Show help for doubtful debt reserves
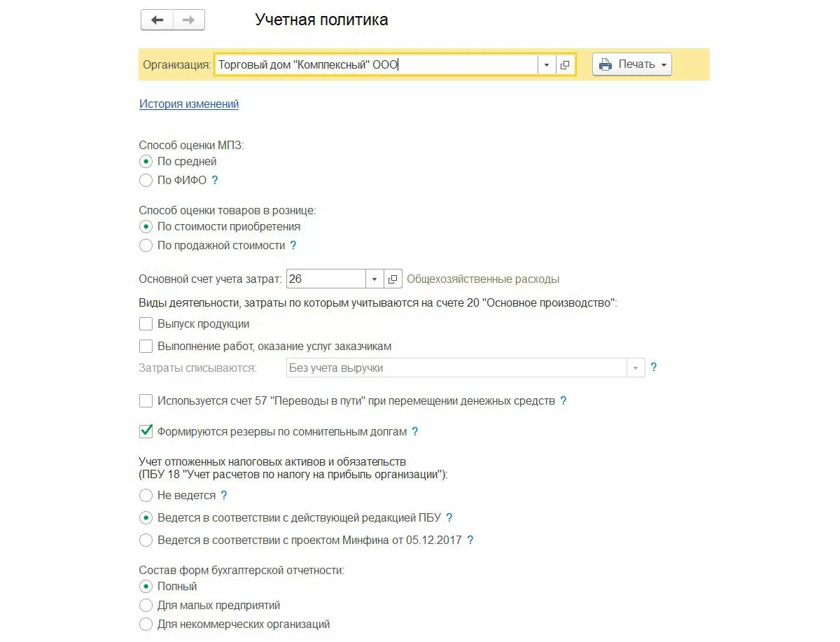Screen dimensions: 840x642 (x=414, y=432)
